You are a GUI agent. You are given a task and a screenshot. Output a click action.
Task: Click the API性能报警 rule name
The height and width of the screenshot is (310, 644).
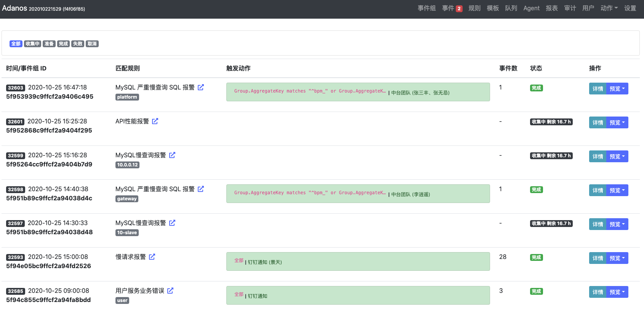point(132,121)
